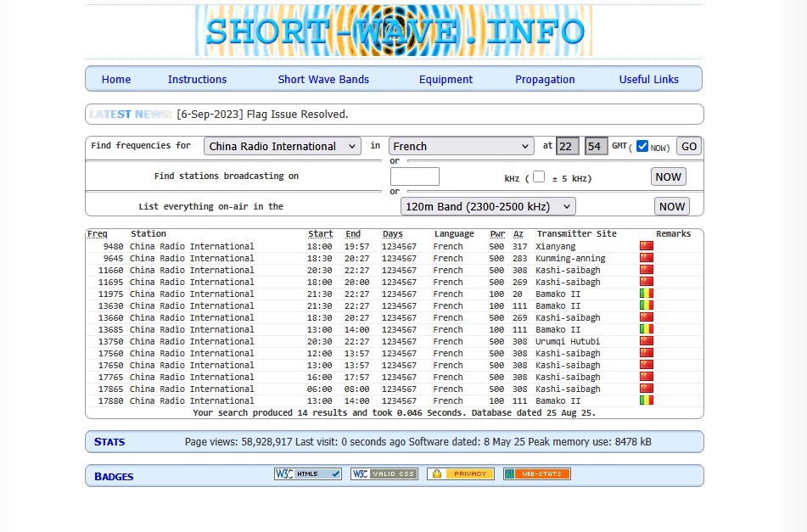Click the W3C HTML validation badge
Screen dimensions: 807x532
click(308, 473)
